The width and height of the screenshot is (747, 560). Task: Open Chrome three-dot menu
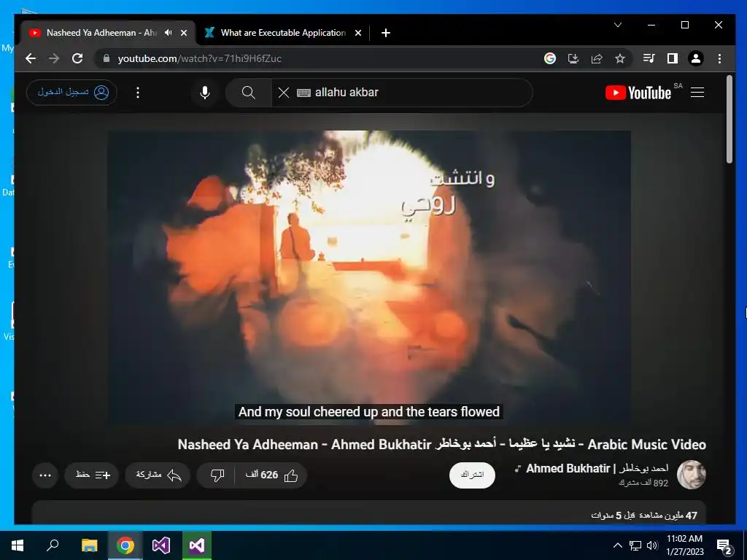(x=719, y=58)
